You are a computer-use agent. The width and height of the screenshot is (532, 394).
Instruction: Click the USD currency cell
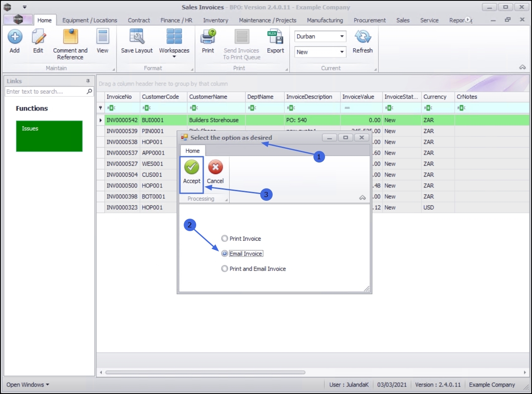click(x=438, y=207)
